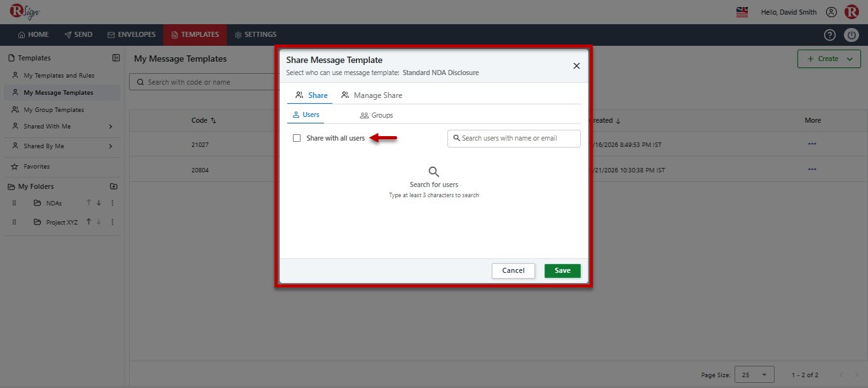The image size is (868, 388).
Task: Click the add new folder icon
Action: [114, 186]
